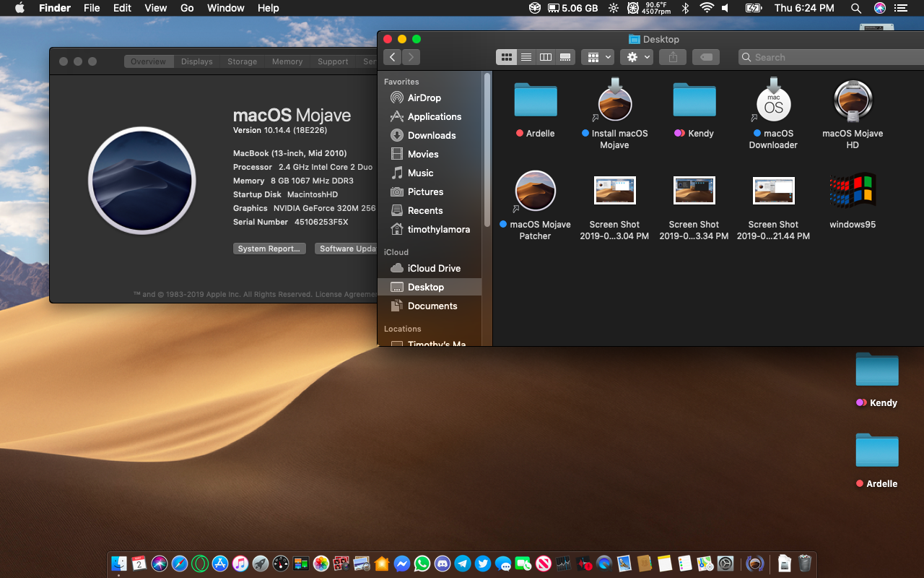The height and width of the screenshot is (578, 924).
Task: Click the System Report button
Action: [x=269, y=249]
